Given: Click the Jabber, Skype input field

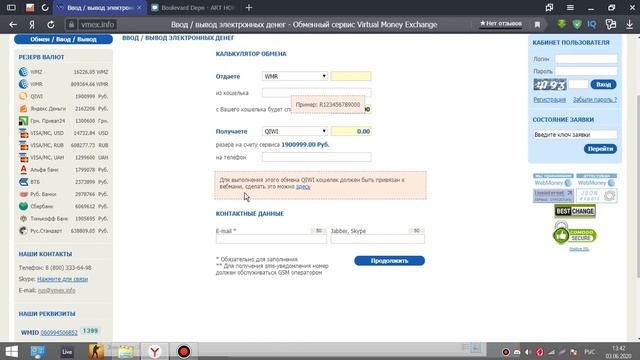Looking at the screenshot, I should point(378,239).
